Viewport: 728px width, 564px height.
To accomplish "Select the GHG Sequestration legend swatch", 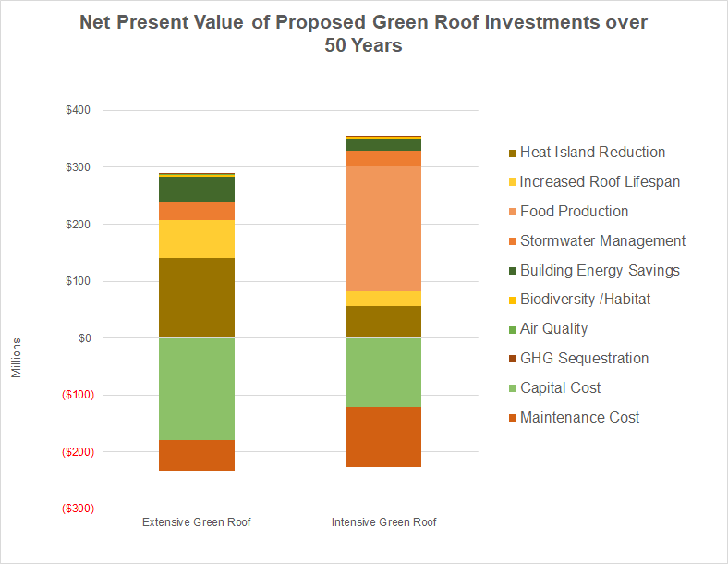I will click(x=513, y=359).
